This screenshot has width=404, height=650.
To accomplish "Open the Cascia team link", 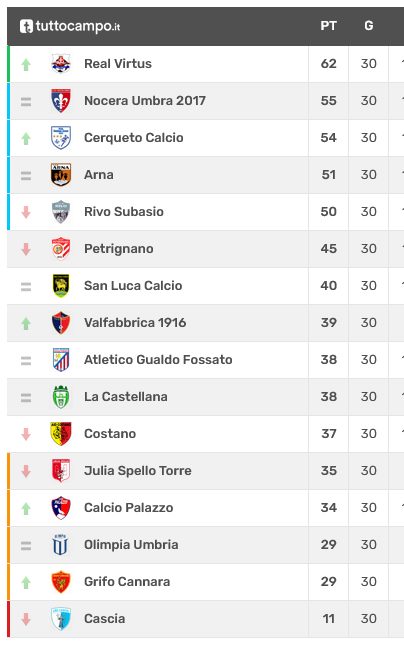I will click(x=105, y=618).
